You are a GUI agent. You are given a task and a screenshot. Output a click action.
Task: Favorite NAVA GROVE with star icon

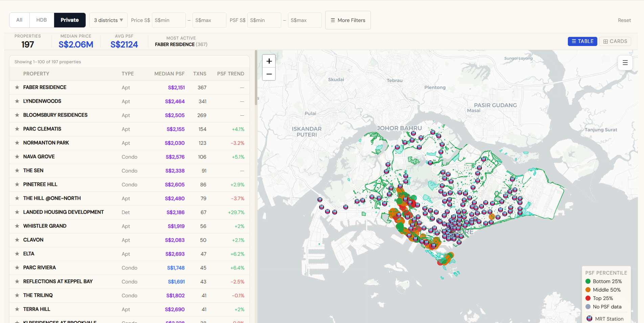[x=17, y=157]
